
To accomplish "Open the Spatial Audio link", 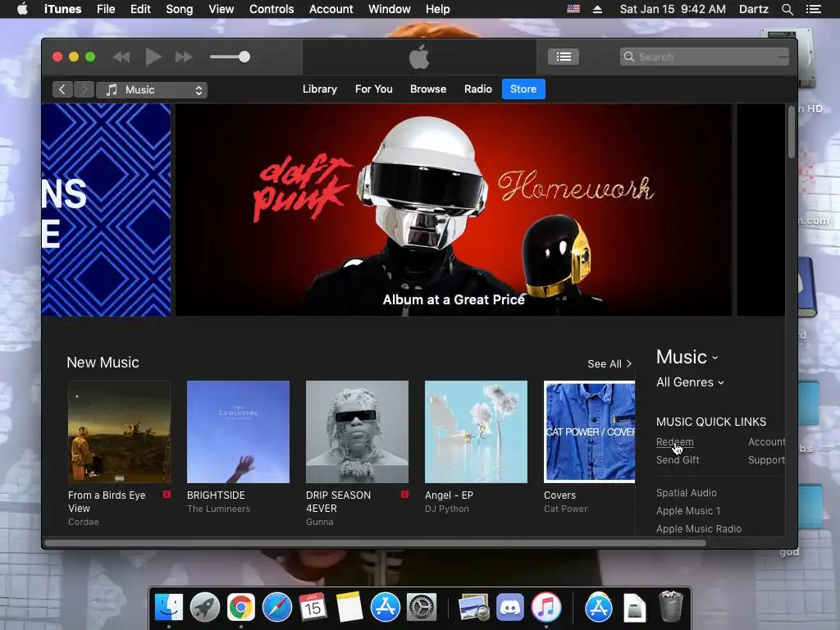I will (x=687, y=493).
